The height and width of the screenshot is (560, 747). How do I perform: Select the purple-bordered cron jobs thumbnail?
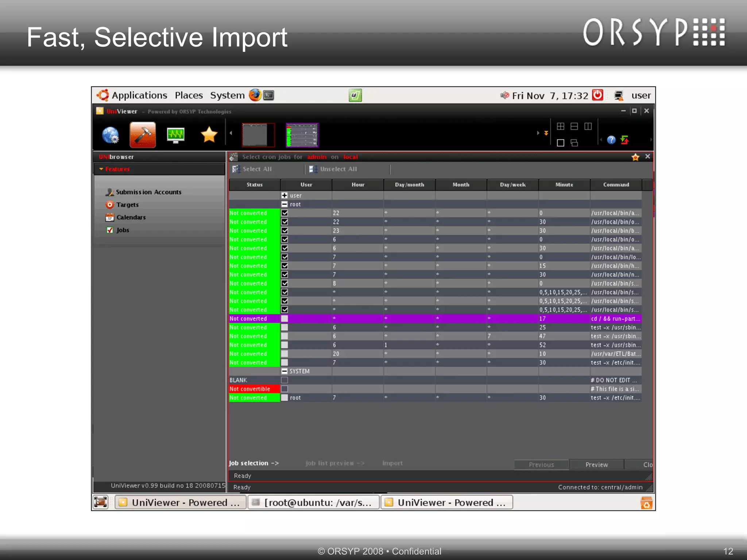coord(302,135)
